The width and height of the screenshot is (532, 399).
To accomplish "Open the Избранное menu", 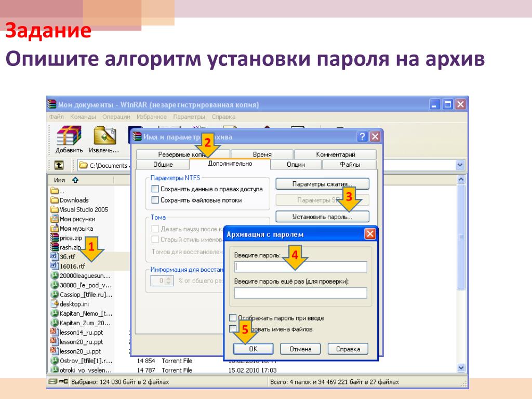I will (x=152, y=117).
